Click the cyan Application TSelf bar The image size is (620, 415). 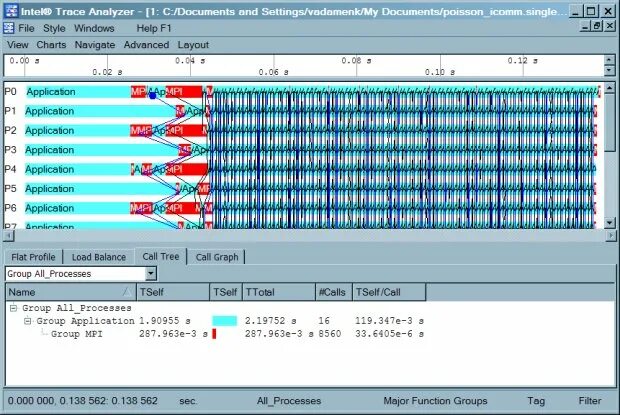225,321
